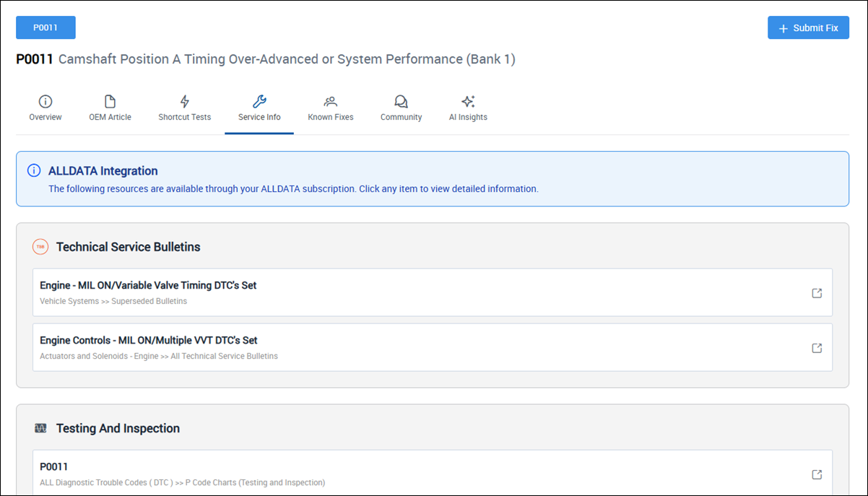868x496 pixels.
Task: Select the Service Info tab
Action: 259,108
